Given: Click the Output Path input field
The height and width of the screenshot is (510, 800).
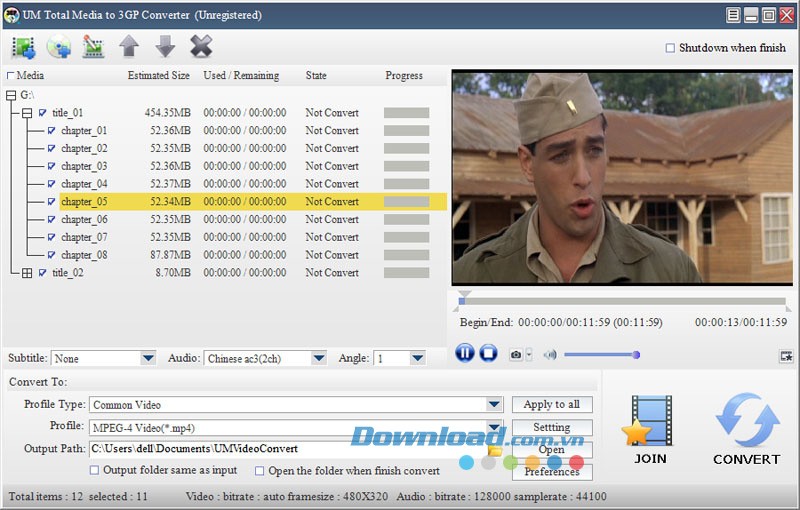Looking at the screenshot, I should pos(288,449).
